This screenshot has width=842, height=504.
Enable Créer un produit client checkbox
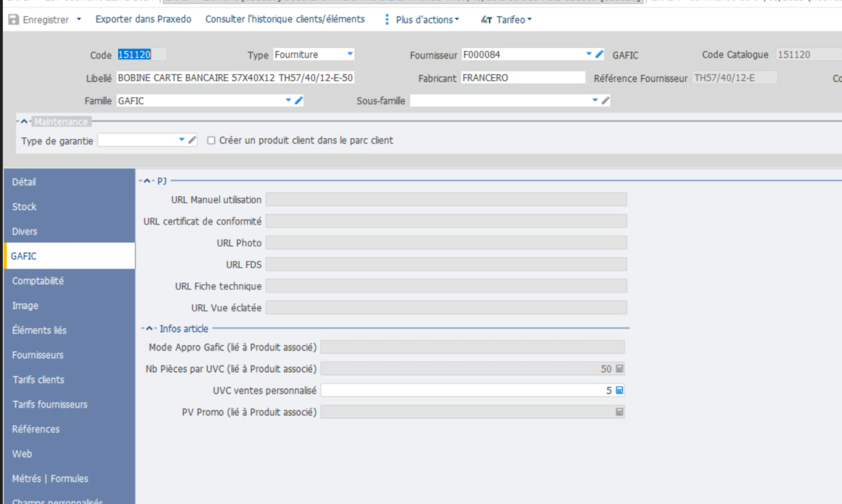211,140
